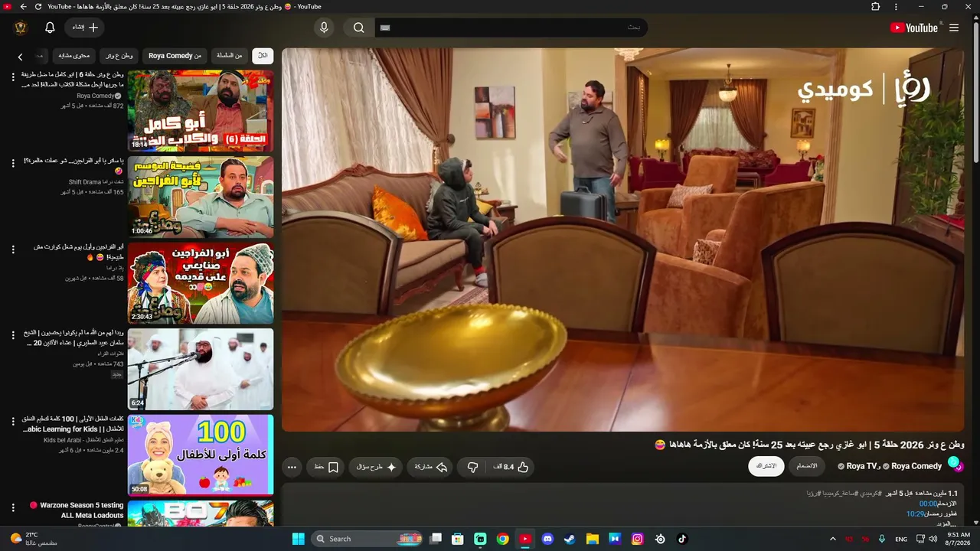
Task: Select the من Roya Comedy filter chip
Action: [x=175, y=55]
